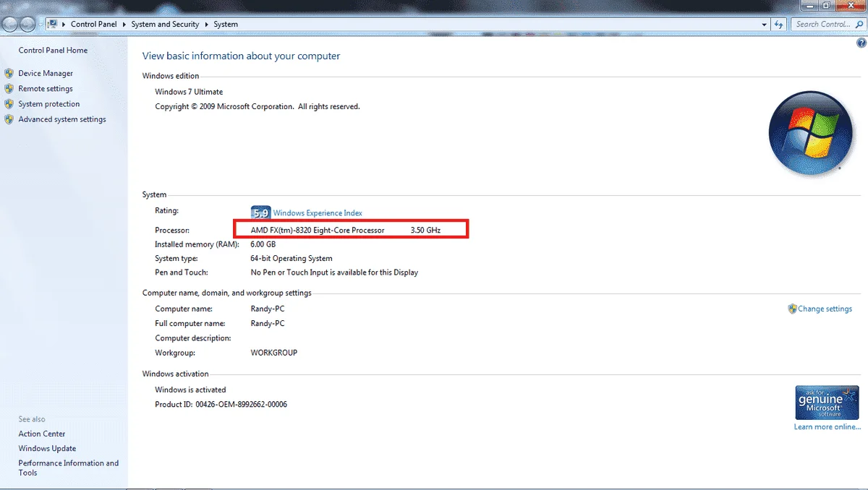Click the Installed memory (RAM) label
The image size is (868, 490).
coord(197,244)
